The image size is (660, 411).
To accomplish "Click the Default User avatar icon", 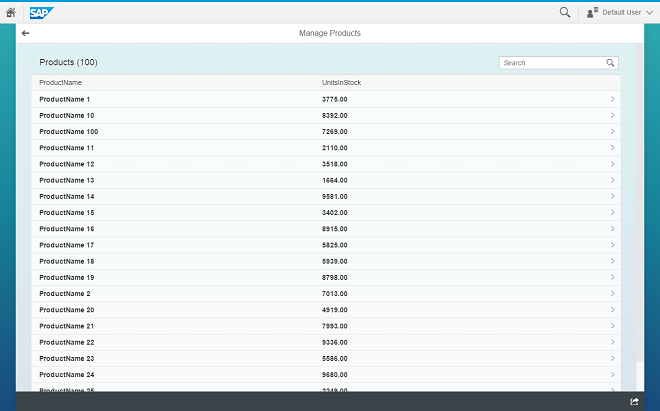I will tap(594, 12).
